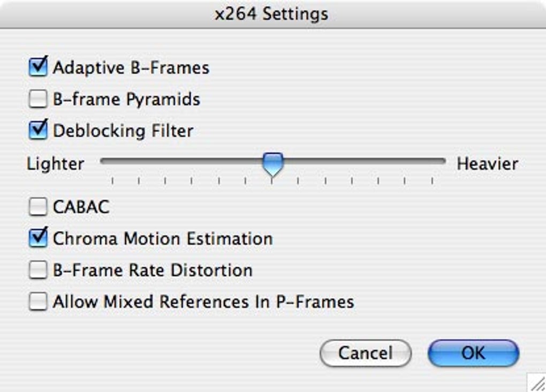Disable the Deblocking Filter checkbox
The height and width of the screenshot is (392, 546).
[x=38, y=131]
